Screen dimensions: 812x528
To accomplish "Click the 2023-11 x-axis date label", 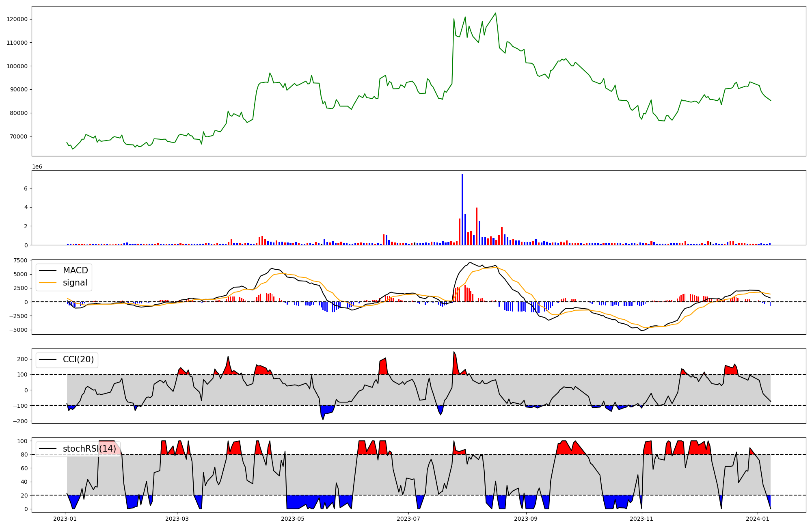I will [641, 519].
